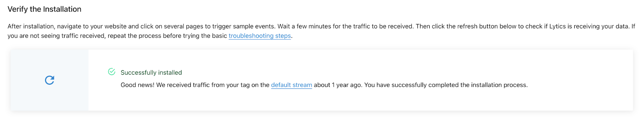This screenshot has width=644, height=119.
Task: Click the "about 1 year ago" timestamp text
Action: pyautogui.click(x=338, y=85)
